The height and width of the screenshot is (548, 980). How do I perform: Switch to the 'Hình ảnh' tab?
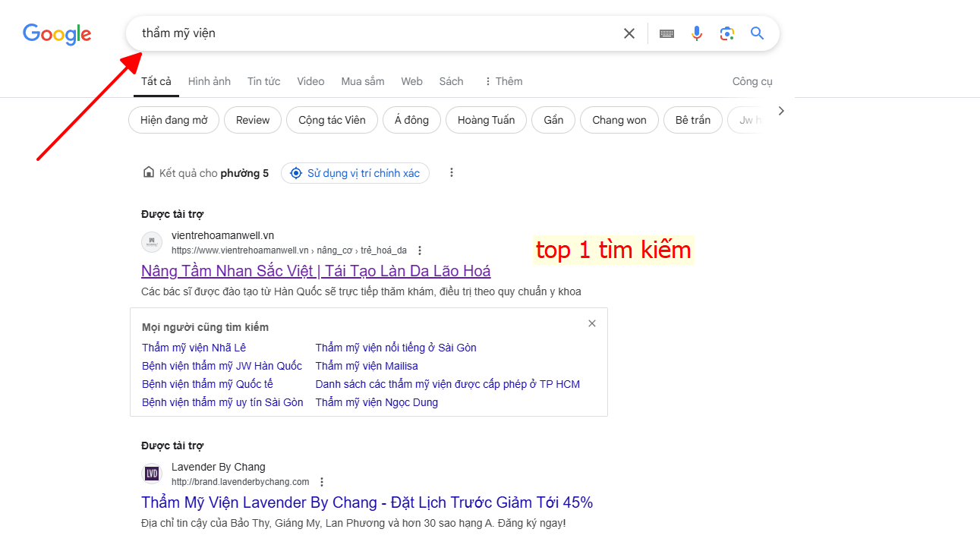point(210,81)
